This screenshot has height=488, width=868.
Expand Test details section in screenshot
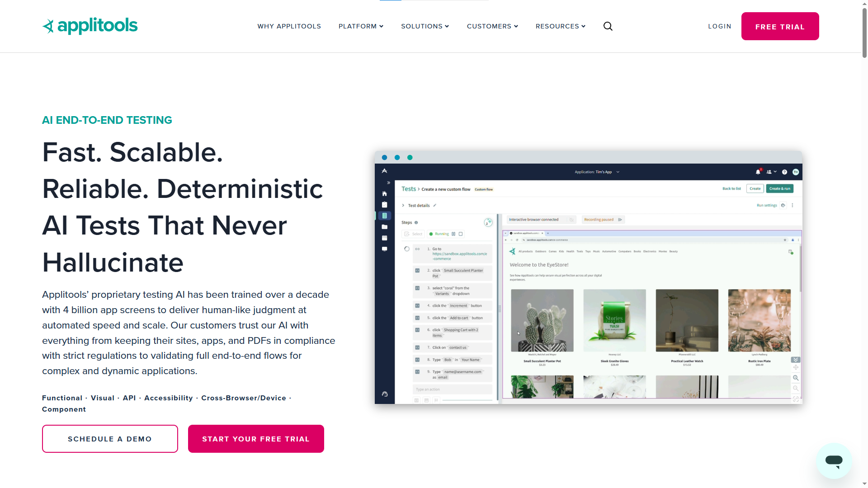(403, 206)
